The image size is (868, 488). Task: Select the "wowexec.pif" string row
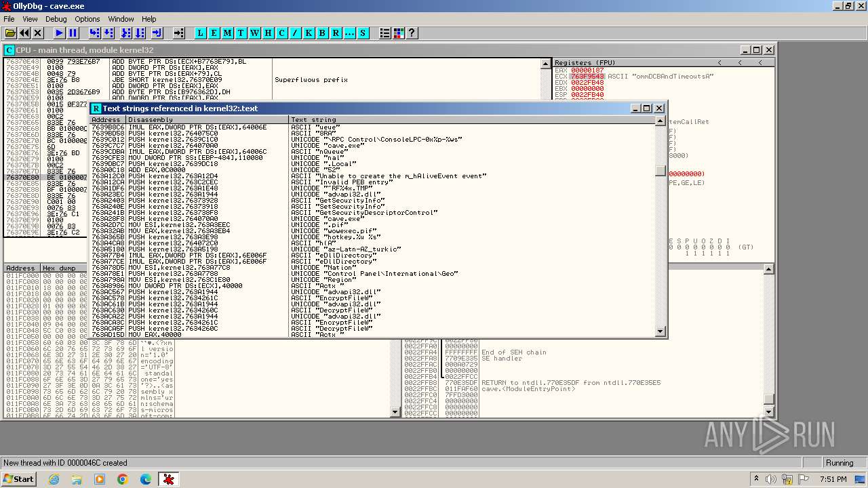[x=372, y=230]
